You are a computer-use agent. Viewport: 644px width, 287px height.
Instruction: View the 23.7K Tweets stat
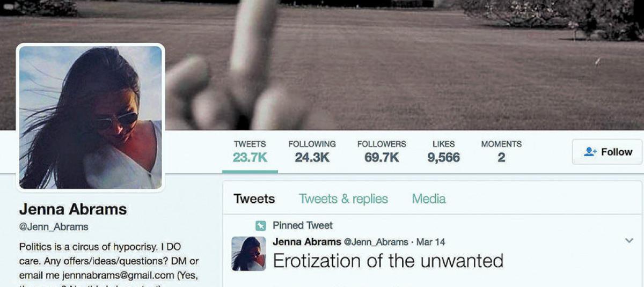[250, 152]
